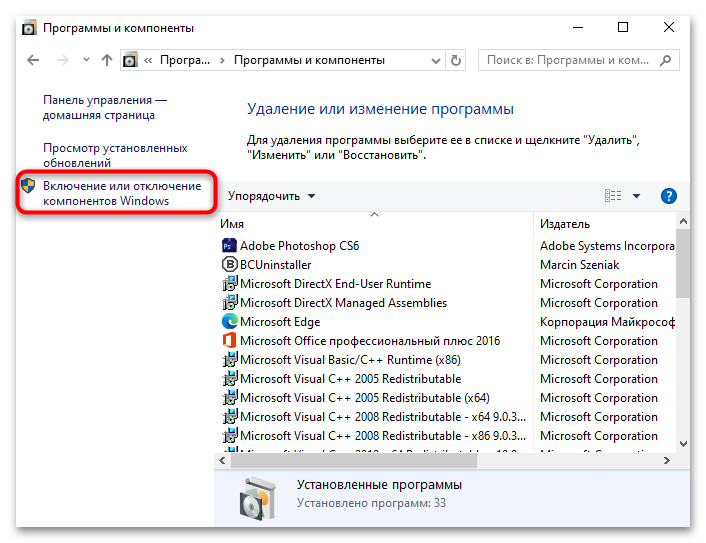The height and width of the screenshot is (543, 706).
Task: Click the magnifier search icon
Action: [x=665, y=60]
